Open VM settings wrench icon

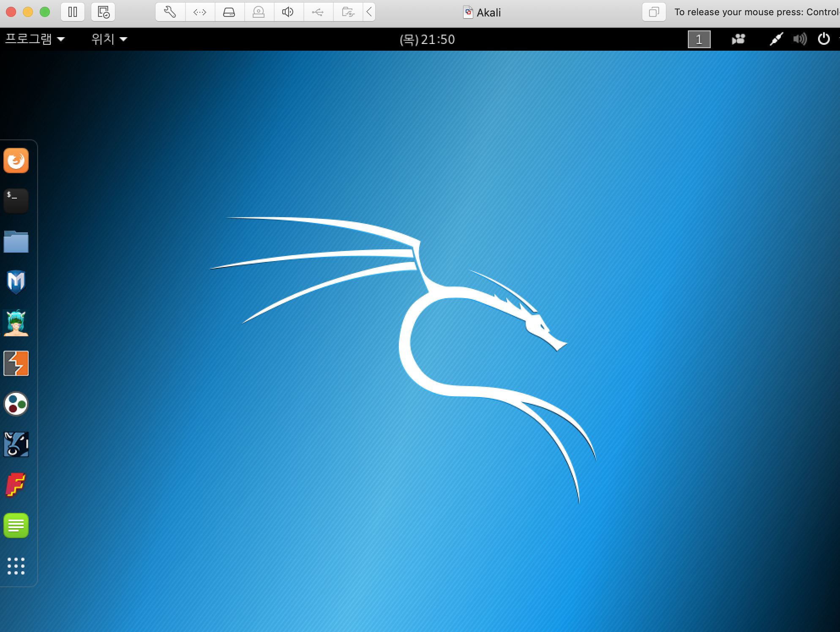[170, 12]
